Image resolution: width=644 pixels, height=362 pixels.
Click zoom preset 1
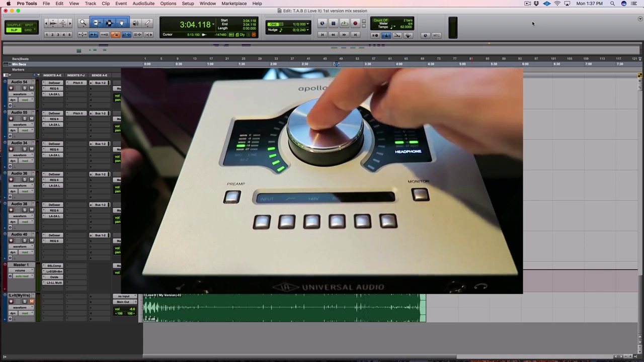point(47,35)
